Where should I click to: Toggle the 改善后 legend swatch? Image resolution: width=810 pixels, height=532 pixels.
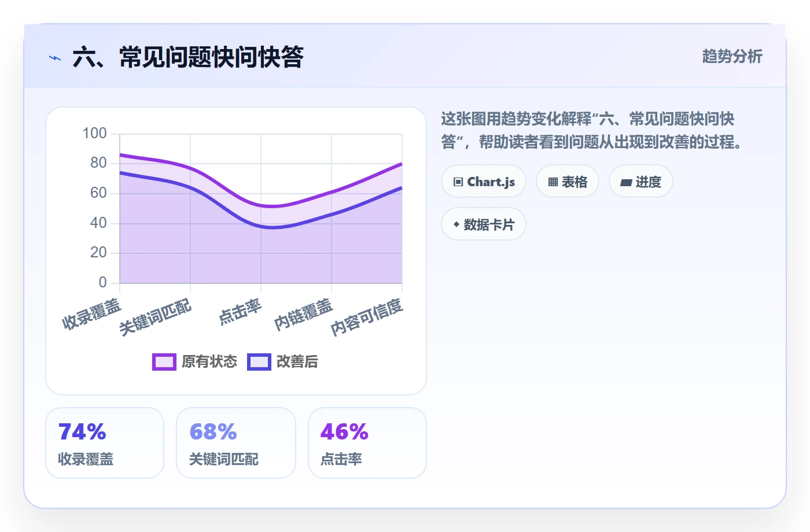pyautogui.click(x=259, y=362)
